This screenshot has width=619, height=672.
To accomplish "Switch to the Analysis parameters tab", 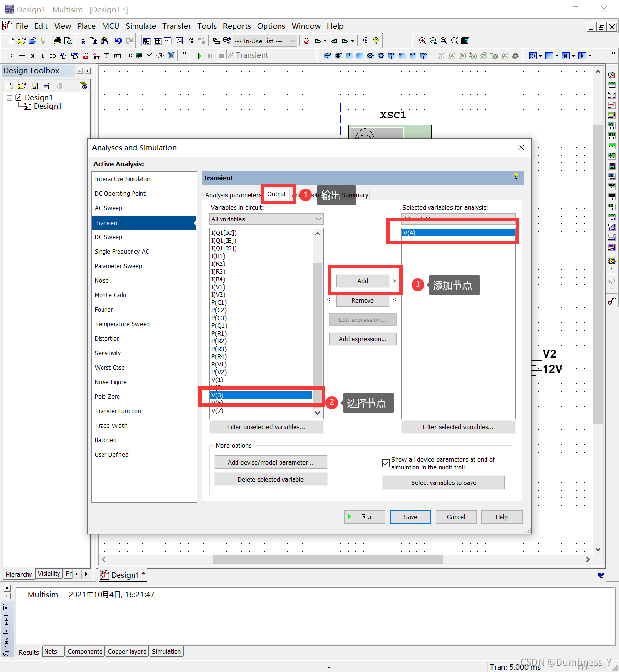I will coord(233,195).
